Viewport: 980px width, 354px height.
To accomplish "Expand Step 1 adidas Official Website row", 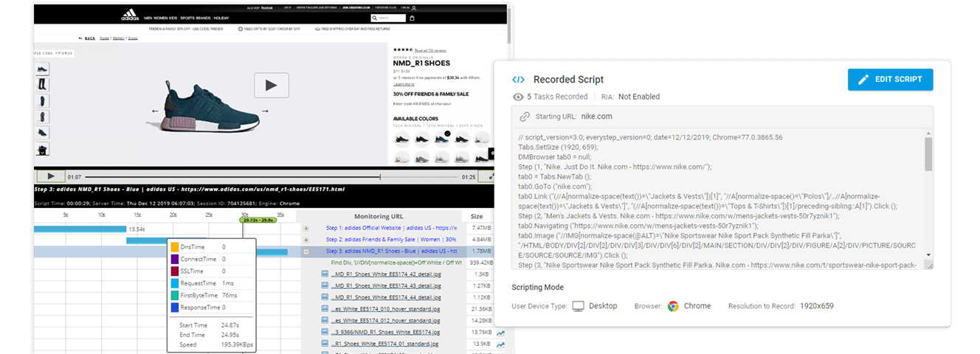I will coord(306,229).
